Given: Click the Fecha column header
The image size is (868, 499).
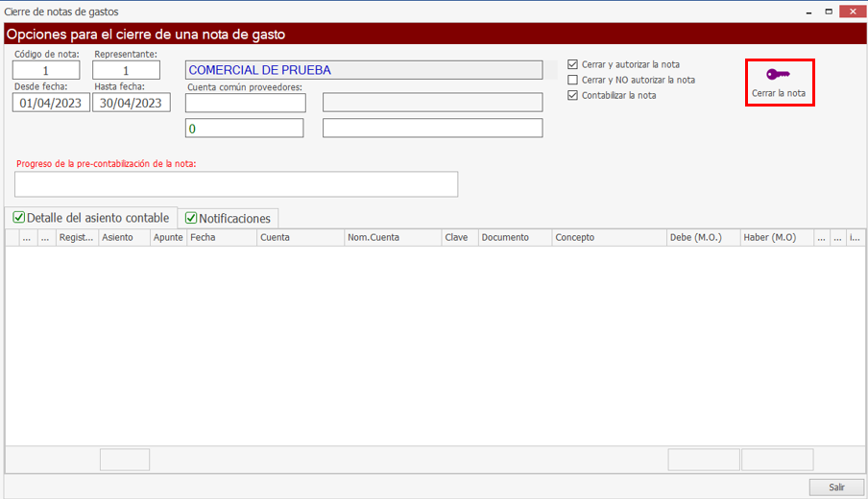Looking at the screenshot, I should (222, 238).
